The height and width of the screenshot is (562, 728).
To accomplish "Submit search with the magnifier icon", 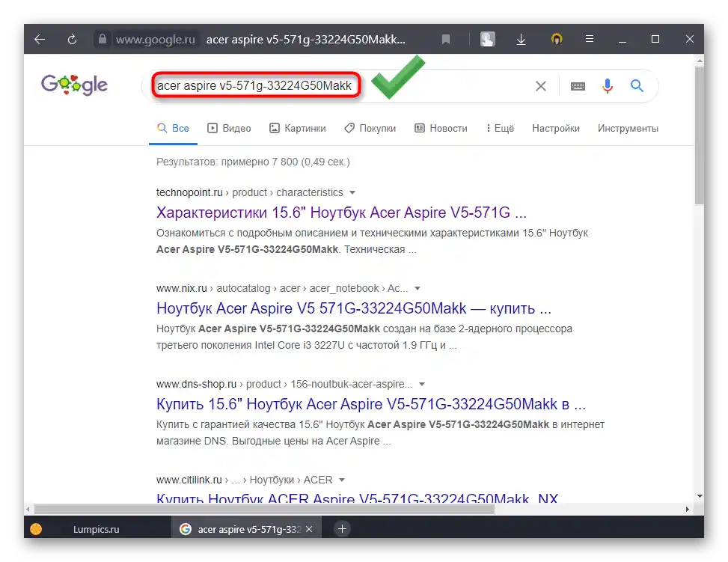I will 637,85.
